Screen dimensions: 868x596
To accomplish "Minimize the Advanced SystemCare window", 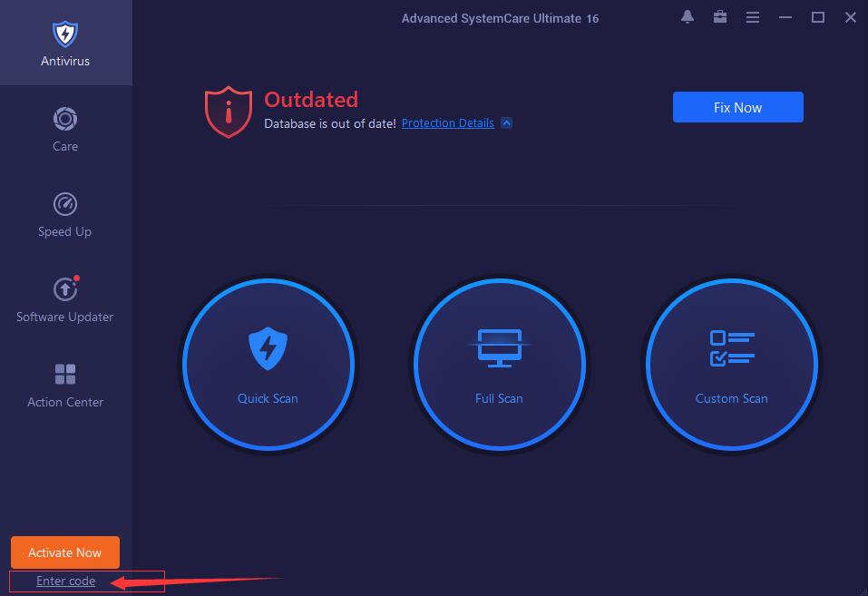I will click(x=785, y=18).
